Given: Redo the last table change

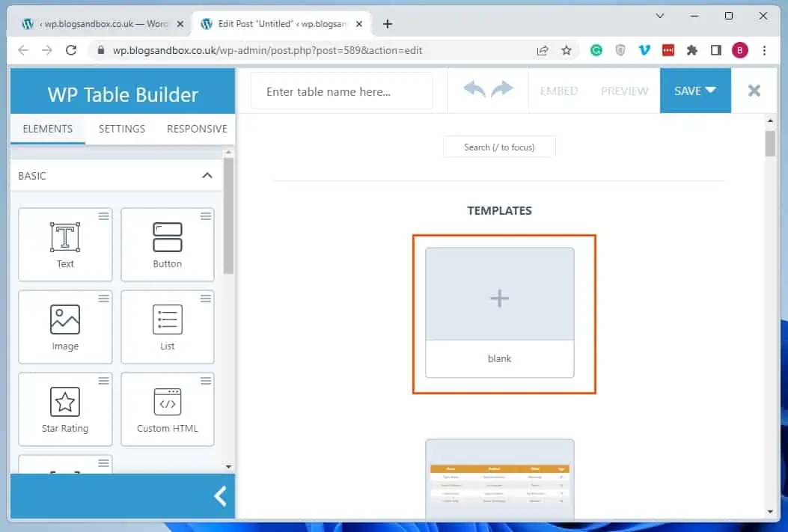Looking at the screenshot, I should [x=502, y=90].
